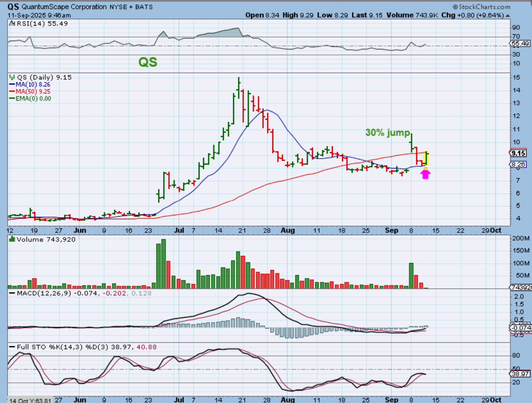Click the bold QS ticker symbol in header
The width and height of the screenshot is (532, 403).
point(13,7)
